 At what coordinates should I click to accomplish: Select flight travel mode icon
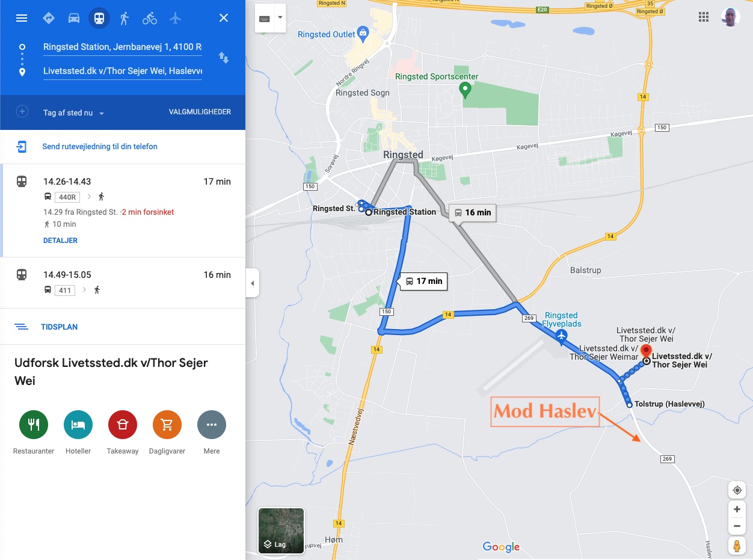(x=175, y=18)
